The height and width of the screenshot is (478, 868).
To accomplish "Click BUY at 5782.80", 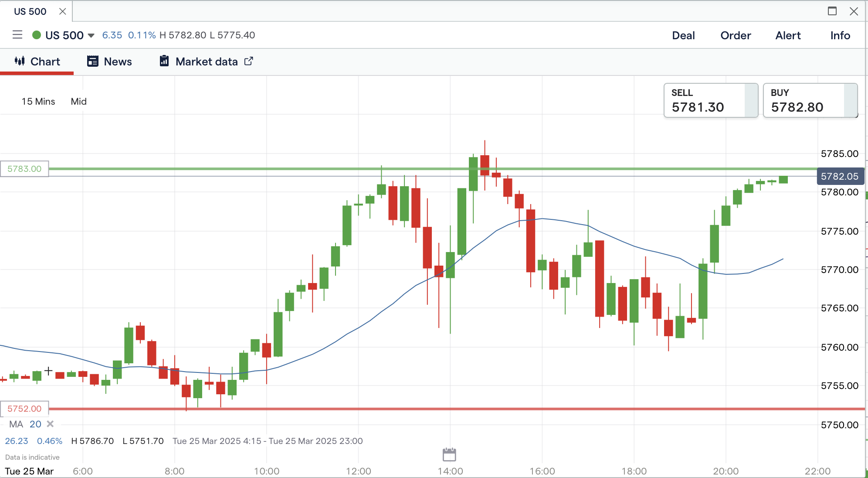I will pos(810,100).
